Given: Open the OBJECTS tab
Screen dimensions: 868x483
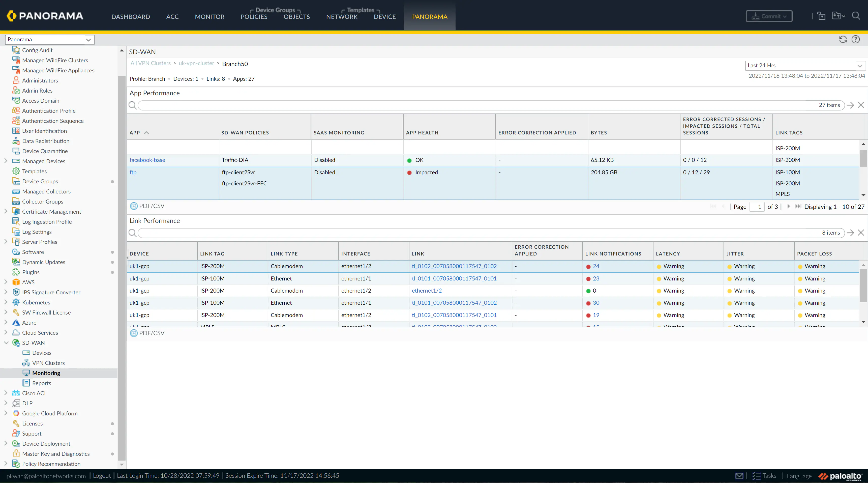Looking at the screenshot, I should coord(296,16).
